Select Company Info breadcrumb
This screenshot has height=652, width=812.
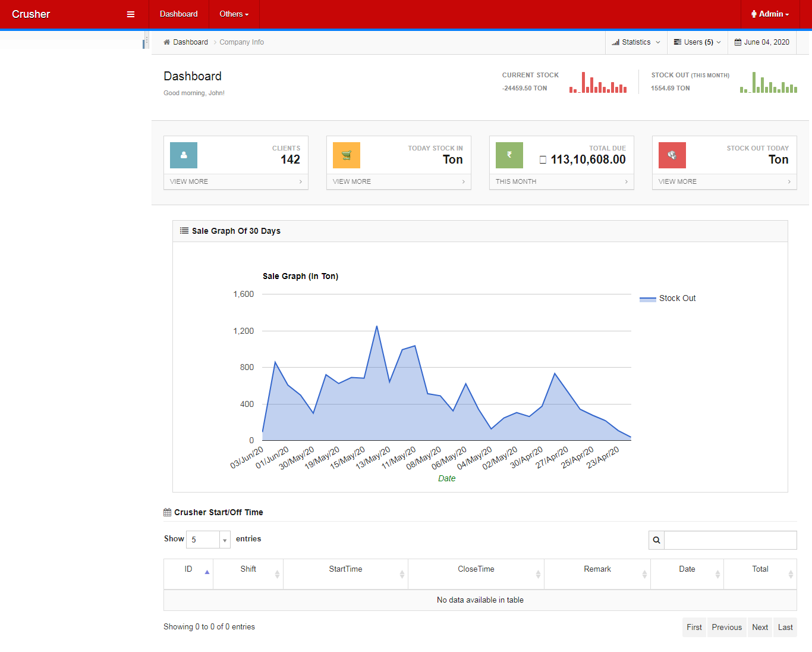242,42
